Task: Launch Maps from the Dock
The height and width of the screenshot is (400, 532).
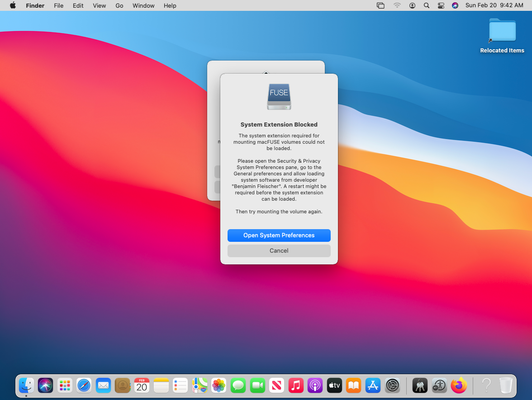Action: [x=199, y=386]
